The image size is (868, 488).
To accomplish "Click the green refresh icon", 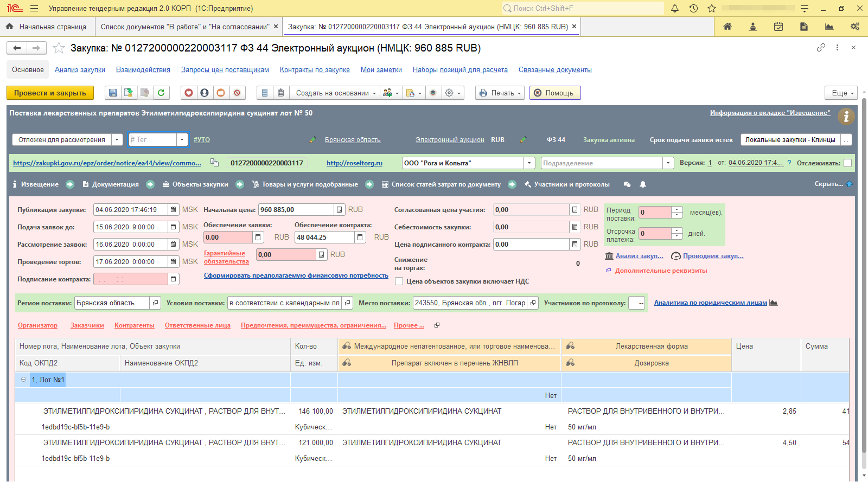I will coord(161,93).
